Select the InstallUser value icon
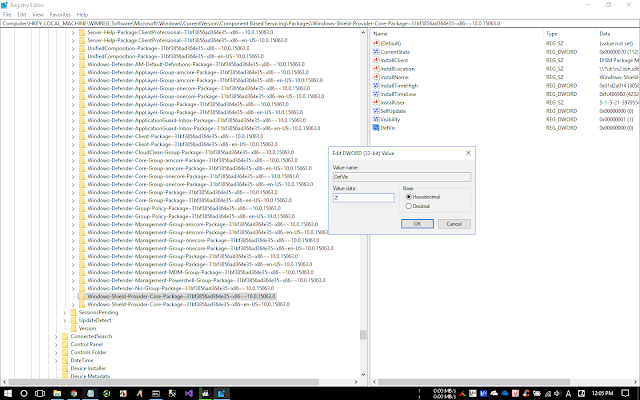 pyautogui.click(x=376, y=102)
